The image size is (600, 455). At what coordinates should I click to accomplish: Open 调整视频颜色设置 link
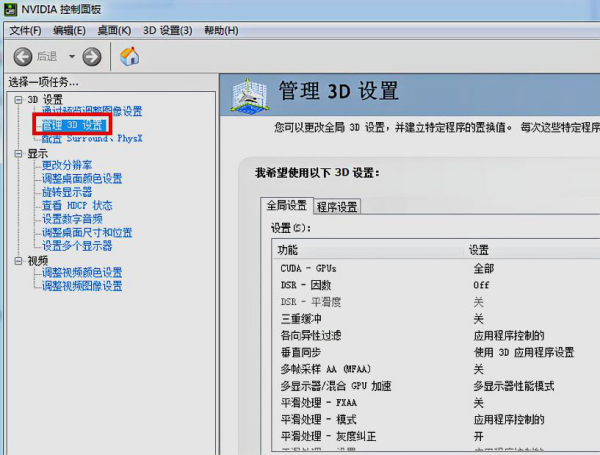82,272
